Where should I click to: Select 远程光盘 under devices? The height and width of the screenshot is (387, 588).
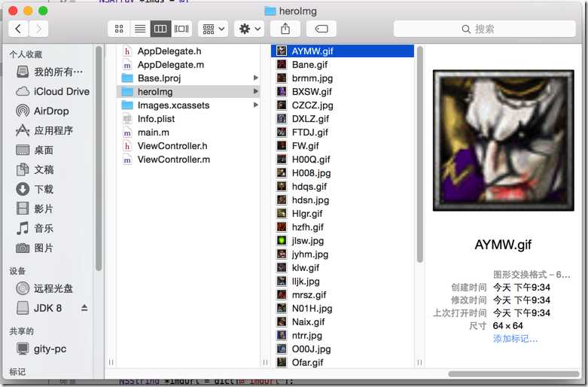click(44, 288)
